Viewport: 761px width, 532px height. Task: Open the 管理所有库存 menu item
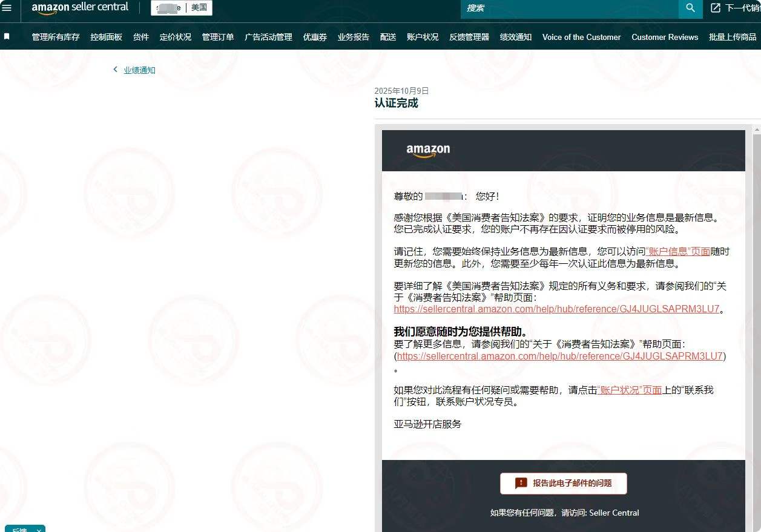point(56,37)
